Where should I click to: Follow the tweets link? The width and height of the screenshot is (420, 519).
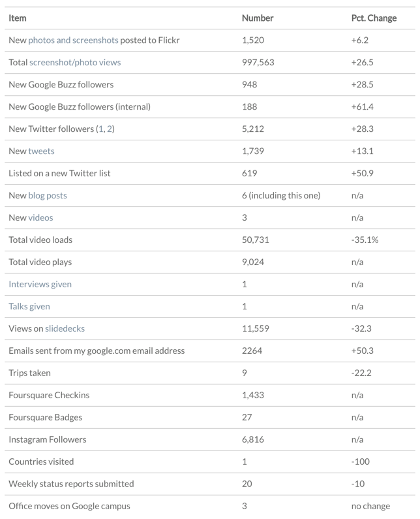[41, 151]
